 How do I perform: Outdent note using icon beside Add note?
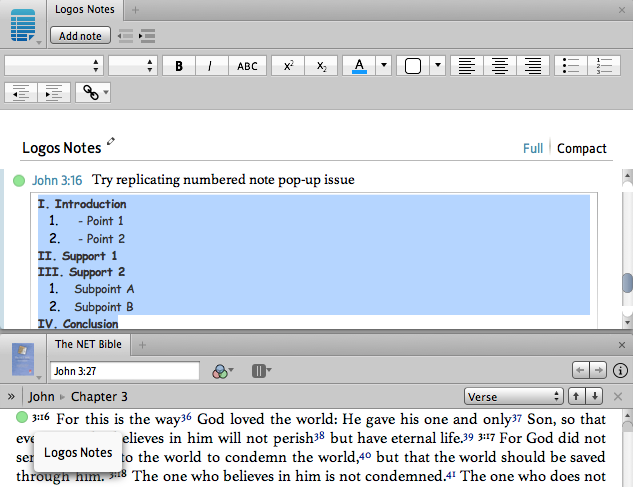pos(125,36)
